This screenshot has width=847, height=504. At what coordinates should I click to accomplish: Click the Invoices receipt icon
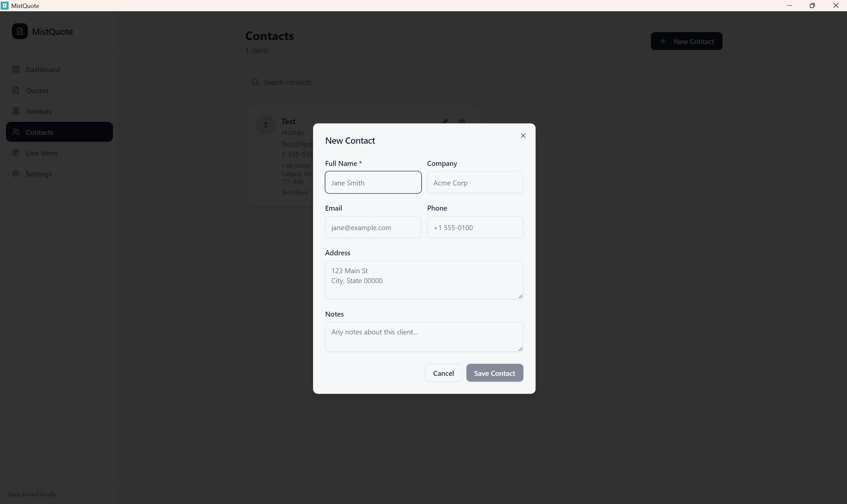[16, 111]
